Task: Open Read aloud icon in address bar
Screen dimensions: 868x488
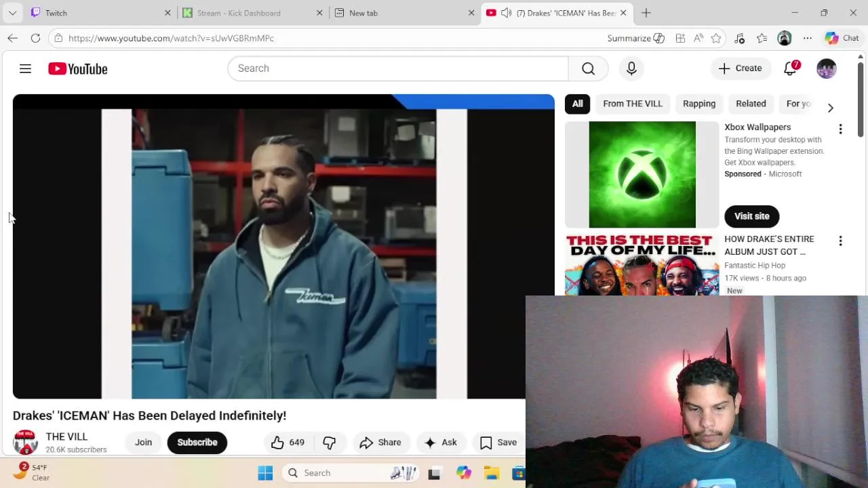Action: pyautogui.click(x=698, y=38)
